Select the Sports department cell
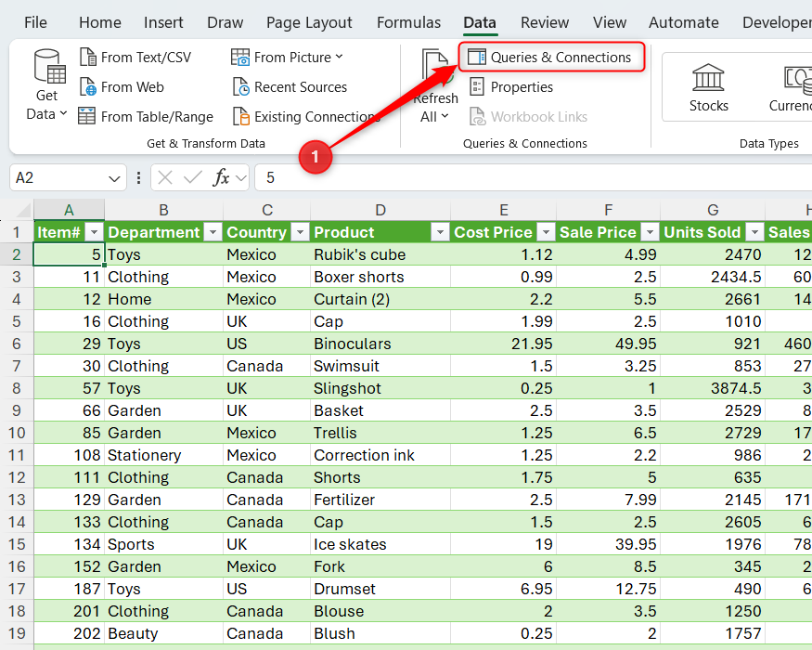 [x=163, y=544]
